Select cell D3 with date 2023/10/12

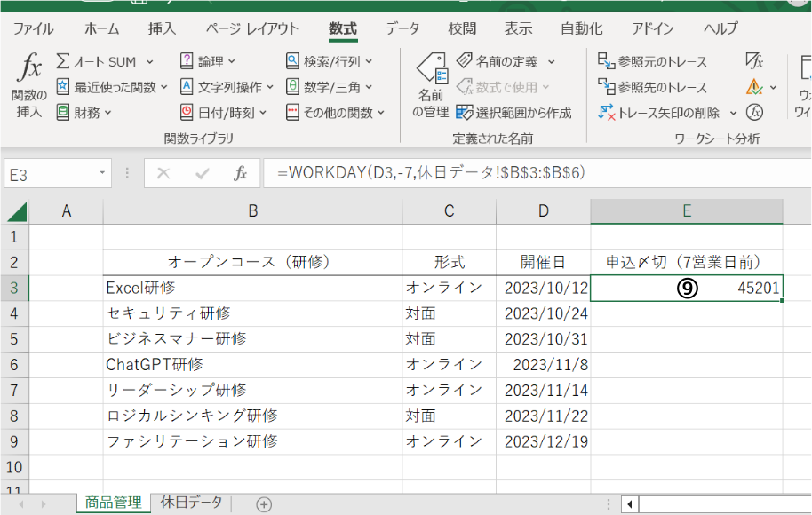pyautogui.click(x=545, y=288)
